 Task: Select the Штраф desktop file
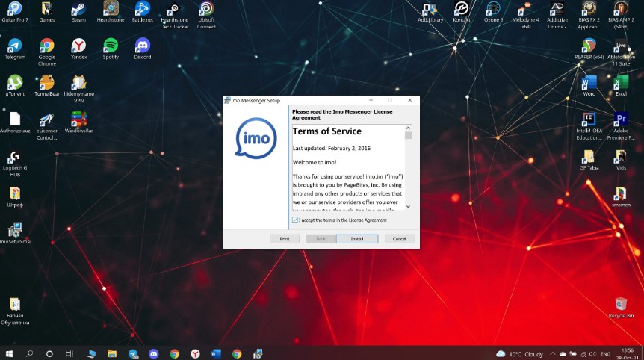click(15, 196)
